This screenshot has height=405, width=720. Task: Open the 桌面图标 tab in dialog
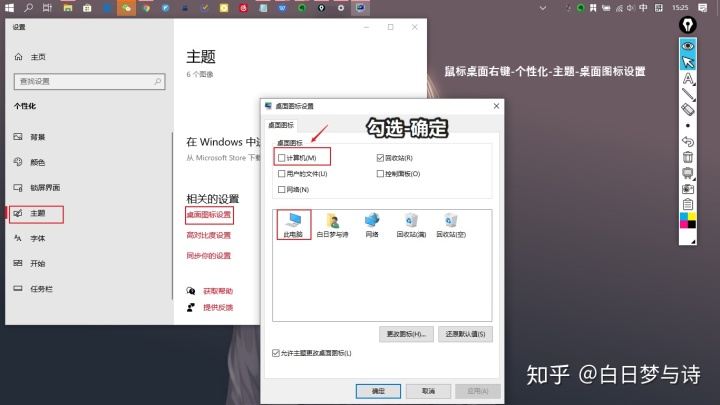pos(281,125)
